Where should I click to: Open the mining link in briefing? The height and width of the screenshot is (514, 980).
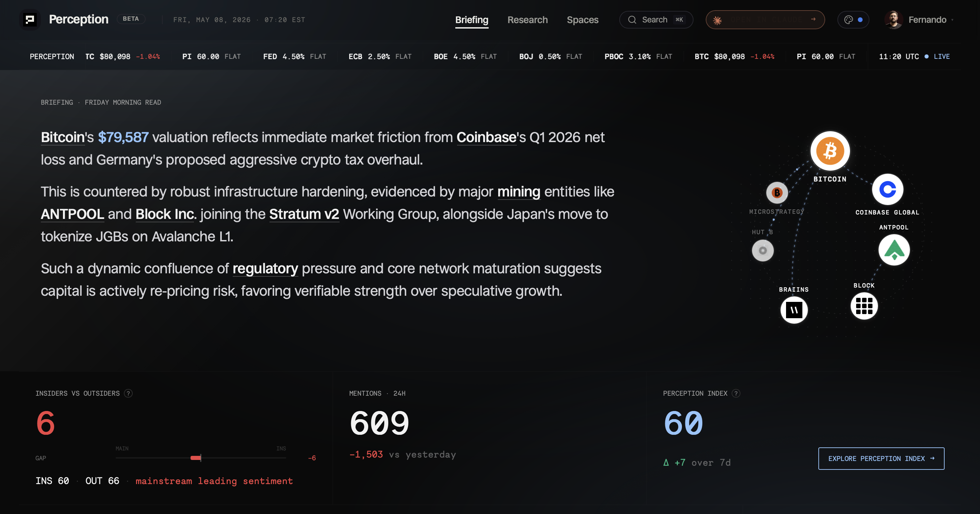[519, 192]
